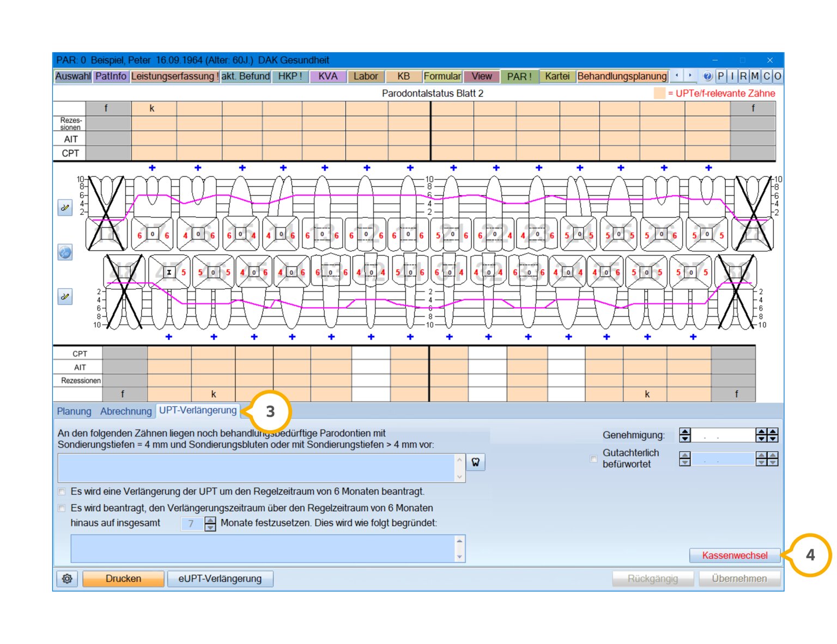Check extension beyond 6 months option
837x644 pixels.
(x=62, y=508)
